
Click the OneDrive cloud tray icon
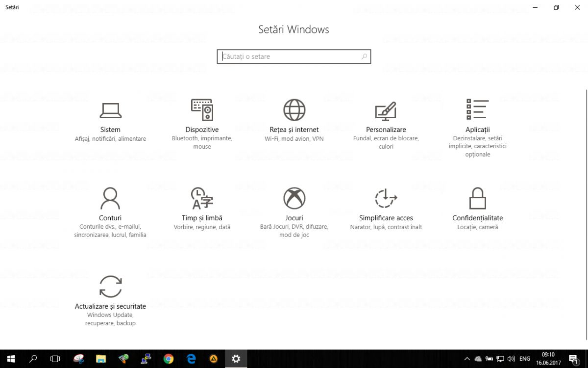click(x=478, y=359)
